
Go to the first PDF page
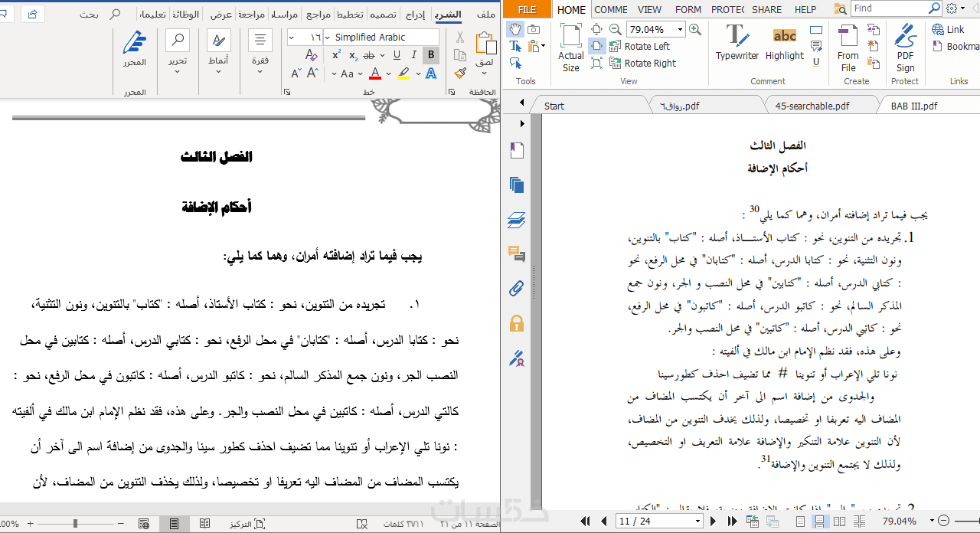[x=586, y=521]
